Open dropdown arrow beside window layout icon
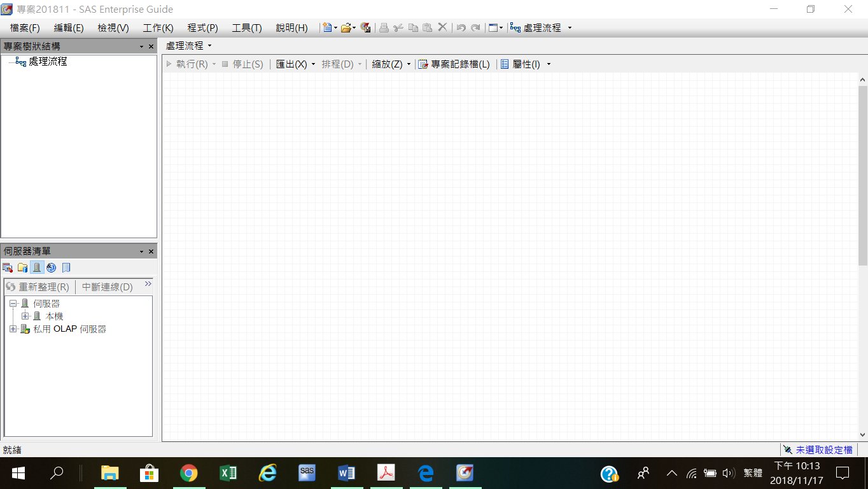The width and height of the screenshot is (868, 489). tap(501, 28)
